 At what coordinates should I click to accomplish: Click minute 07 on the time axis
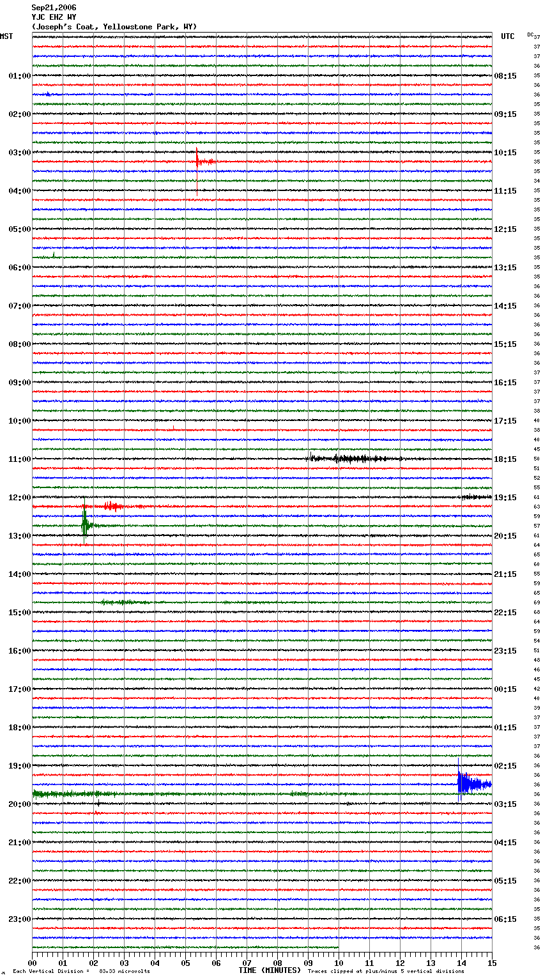(x=247, y=963)
